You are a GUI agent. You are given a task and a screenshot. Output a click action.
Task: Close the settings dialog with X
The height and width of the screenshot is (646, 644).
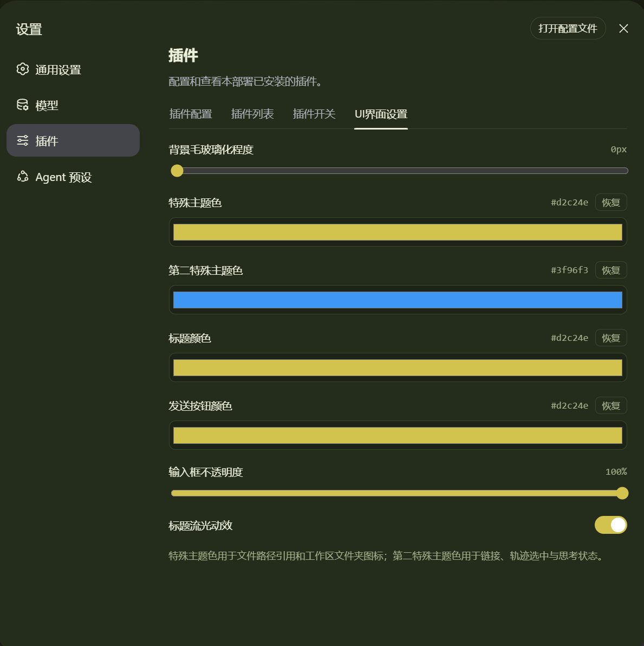pos(623,28)
